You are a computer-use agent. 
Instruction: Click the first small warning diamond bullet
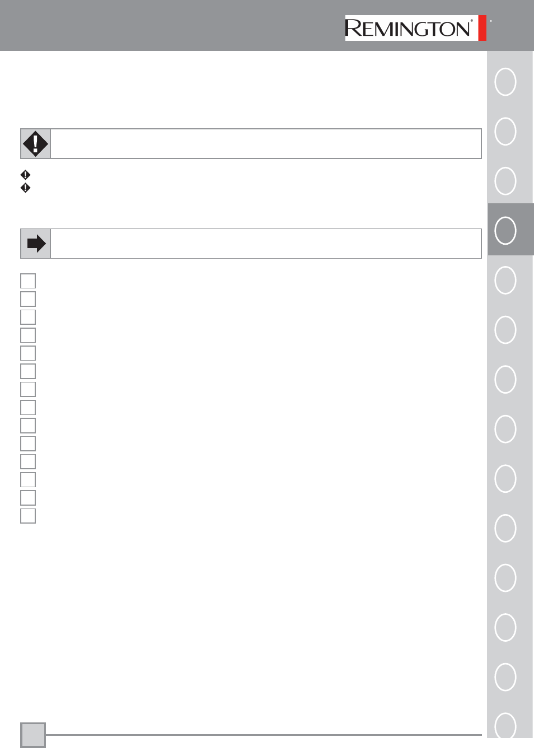(x=25, y=175)
